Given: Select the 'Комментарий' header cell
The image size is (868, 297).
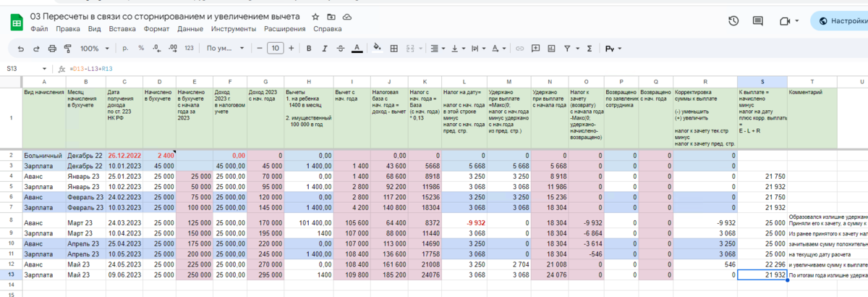Looking at the screenshot, I should [x=812, y=118].
